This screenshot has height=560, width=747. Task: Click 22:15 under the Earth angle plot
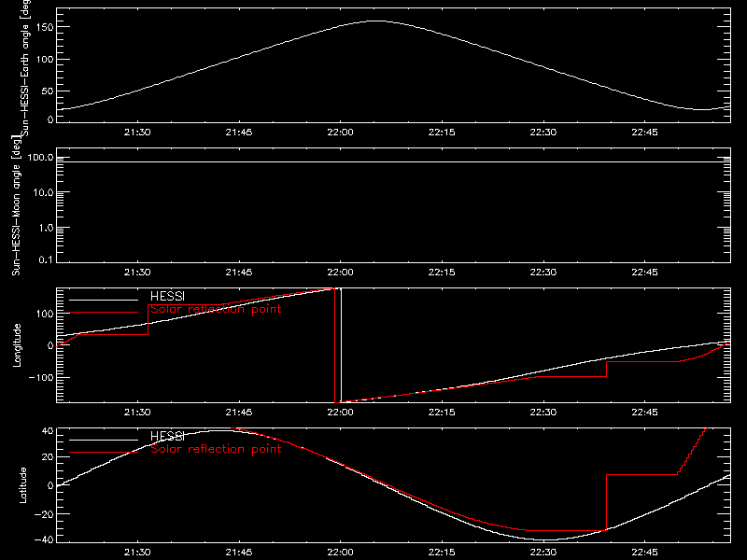pyautogui.click(x=442, y=133)
